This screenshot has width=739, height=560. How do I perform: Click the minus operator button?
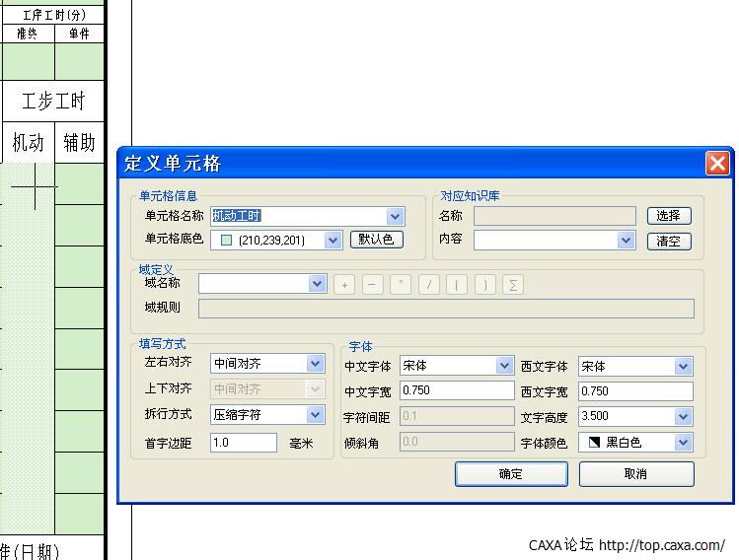click(x=372, y=285)
